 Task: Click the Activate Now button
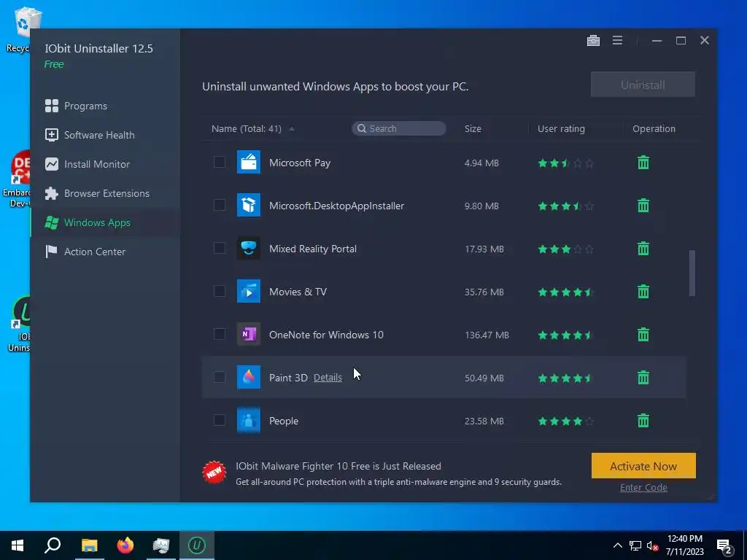click(643, 466)
